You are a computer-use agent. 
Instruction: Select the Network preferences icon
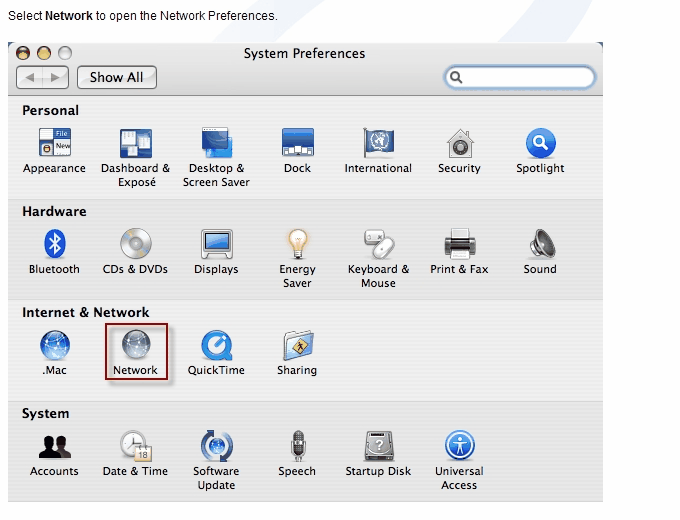pyautogui.click(x=136, y=353)
